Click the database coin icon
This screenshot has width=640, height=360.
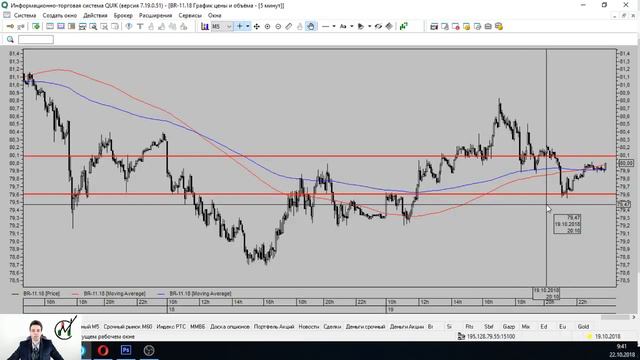tap(499, 27)
